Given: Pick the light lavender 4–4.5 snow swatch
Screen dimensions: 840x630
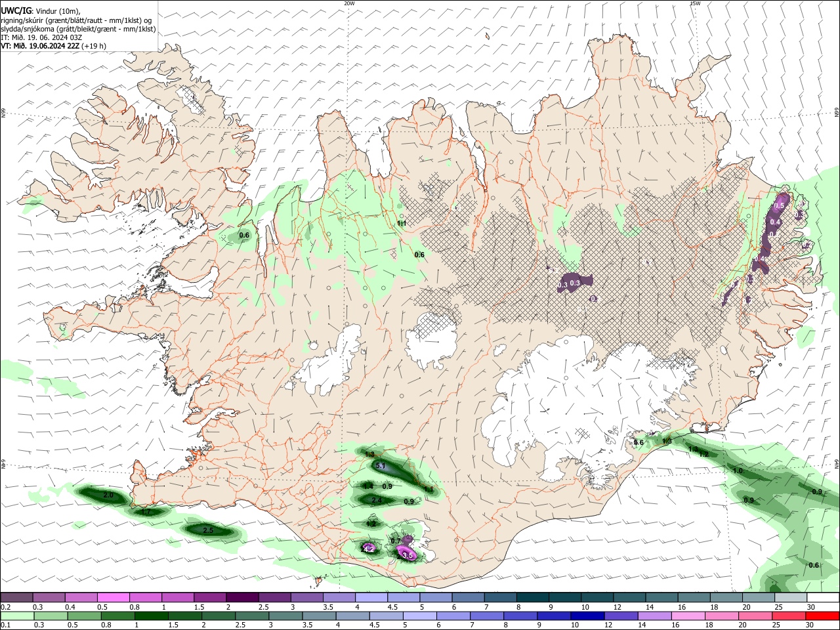Looking at the screenshot, I should tap(371, 597).
